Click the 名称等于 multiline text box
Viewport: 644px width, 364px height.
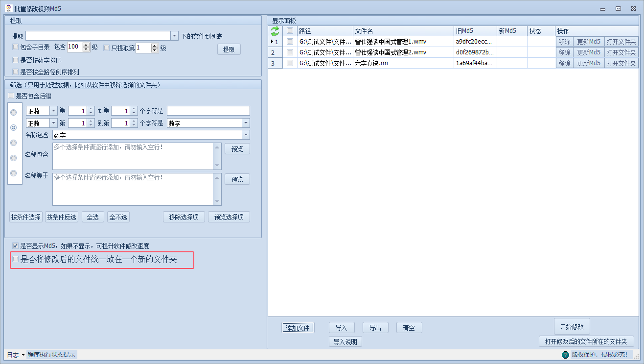tap(137, 189)
